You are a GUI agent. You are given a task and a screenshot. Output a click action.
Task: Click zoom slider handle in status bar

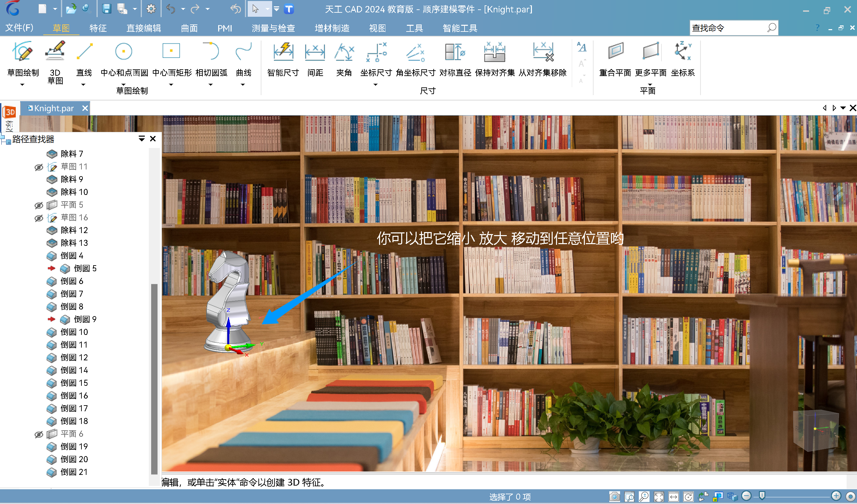762,496
